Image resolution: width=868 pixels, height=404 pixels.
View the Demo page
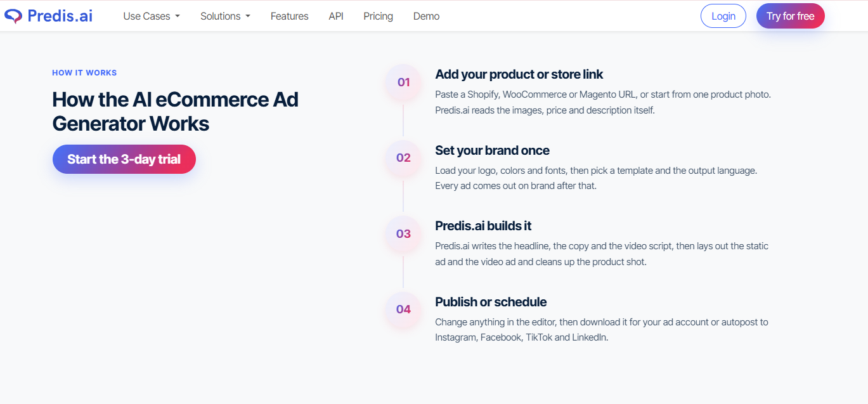pyautogui.click(x=426, y=16)
